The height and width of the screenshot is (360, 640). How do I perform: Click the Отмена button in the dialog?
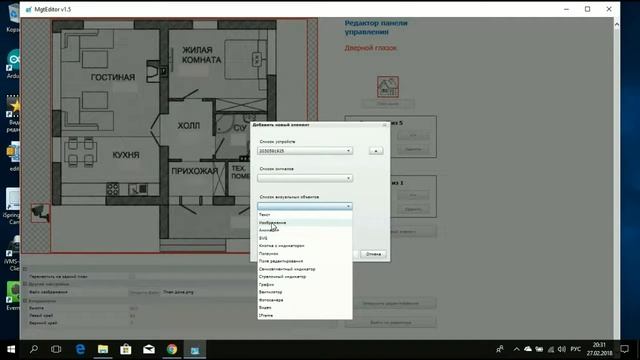[373, 254]
